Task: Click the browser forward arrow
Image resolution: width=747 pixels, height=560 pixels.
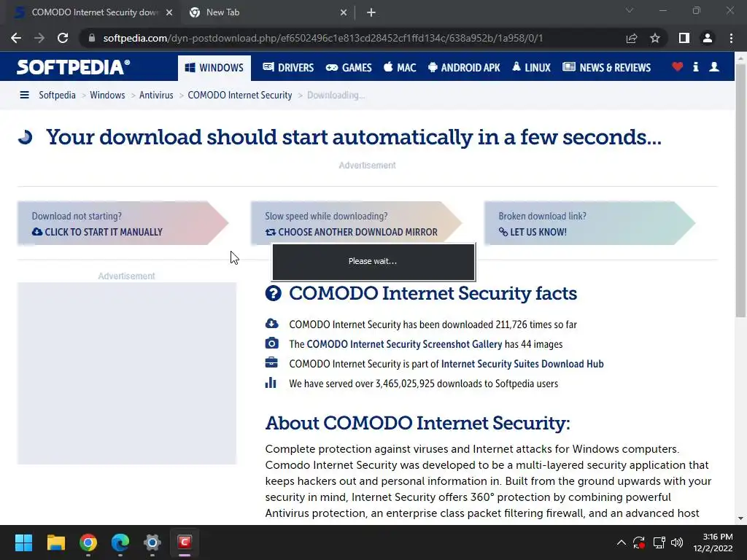Action: click(39, 38)
